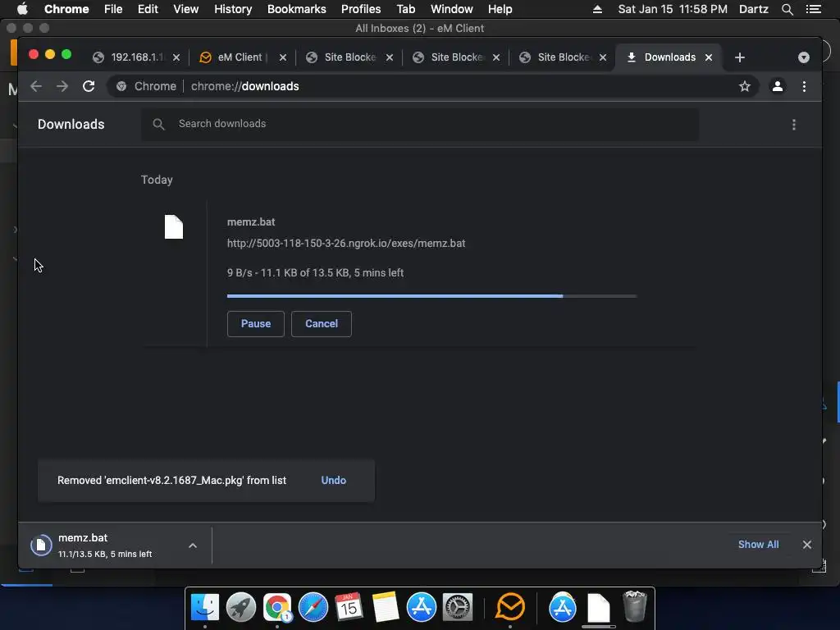Open Launchpad from the Dock
This screenshot has width=840, height=630.
tap(241, 607)
